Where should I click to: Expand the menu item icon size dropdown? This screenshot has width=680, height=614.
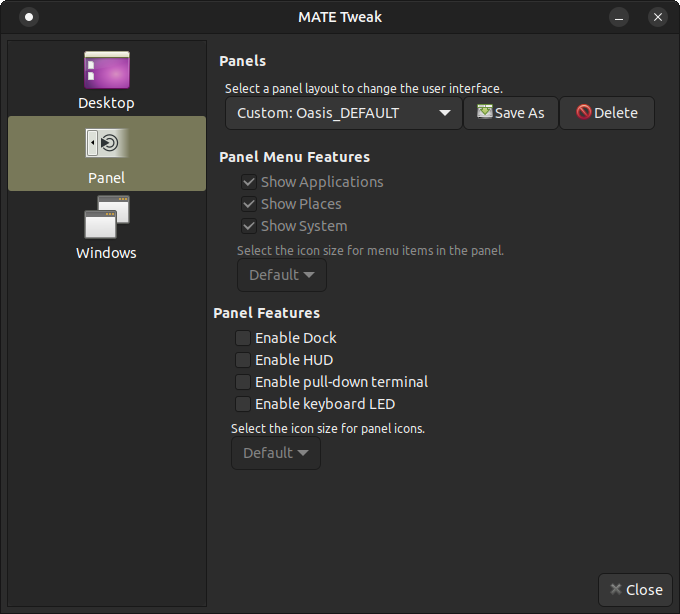[x=281, y=275]
